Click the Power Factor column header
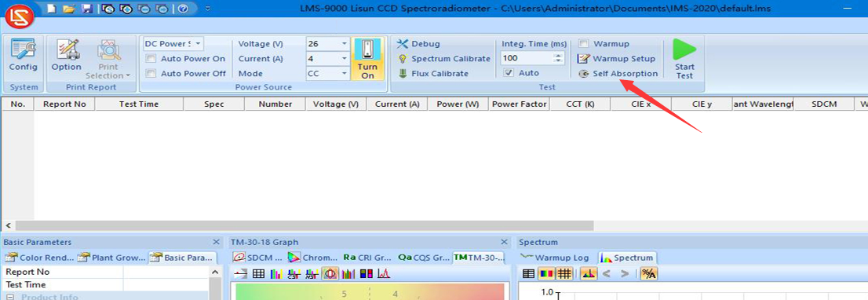This screenshot has height=300, width=868. click(x=520, y=104)
